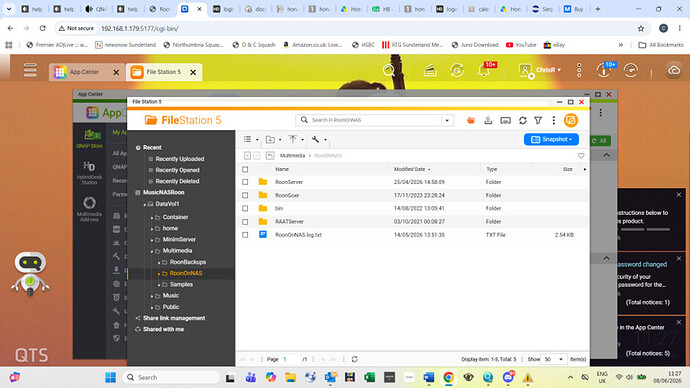Close the App Center tab

click(116, 72)
